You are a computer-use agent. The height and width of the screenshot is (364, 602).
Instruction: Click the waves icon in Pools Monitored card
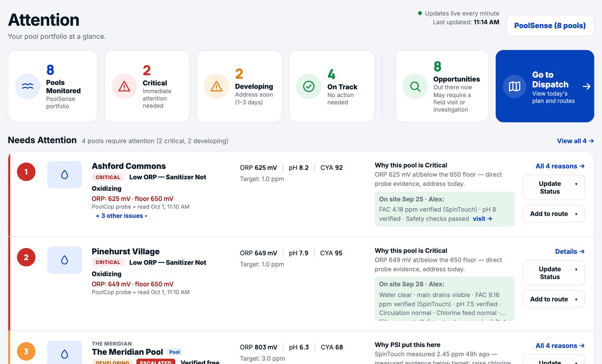point(28,86)
